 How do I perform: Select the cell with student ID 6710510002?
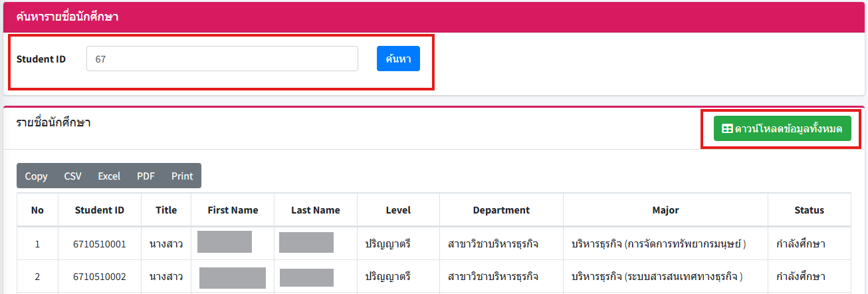[x=99, y=277]
